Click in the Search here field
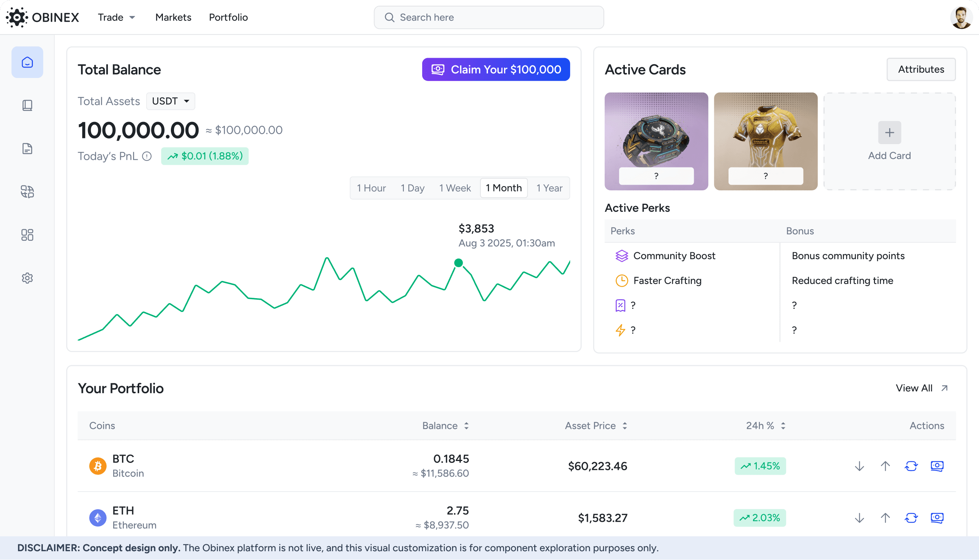The width and height of the screenshot is (979, 560). [x=489, y=17]
